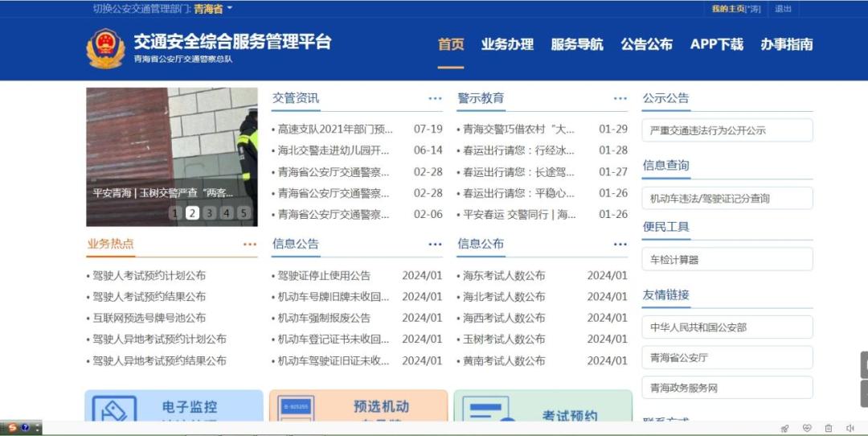Open the 业务办理 menu

pyautogui.click(x=507, y=44)
